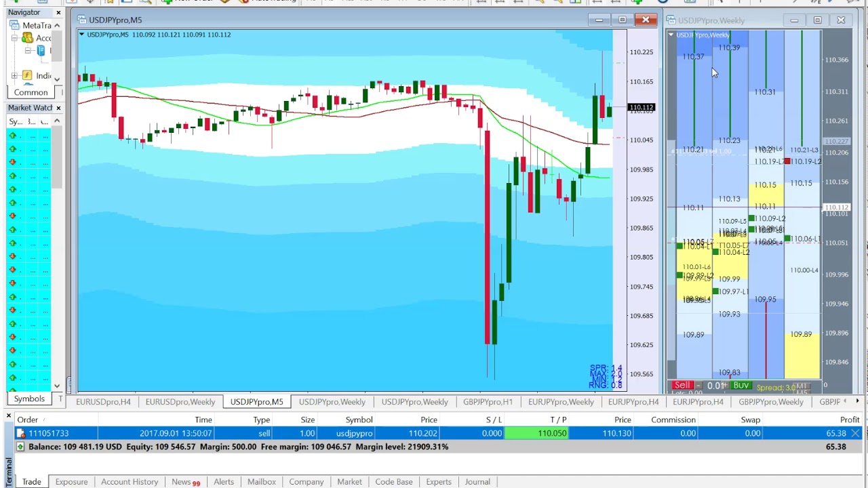Viewport: 868px width, 488px height.
Task: Select the USDJPYpro,M5 chart tab
Action: coord(256,402)
